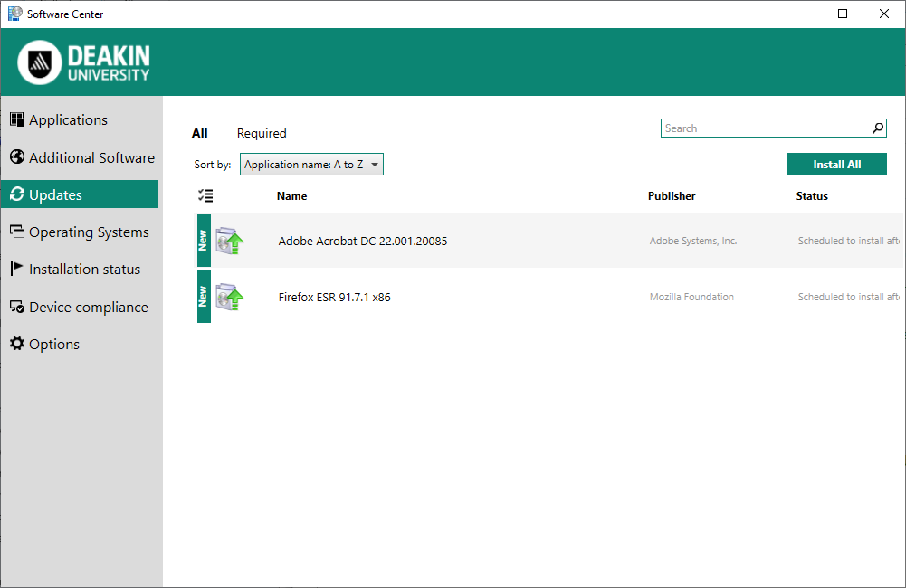Sort list by Name column header
The height and width of the screenshot is (588, 906).
coord(291,196)
